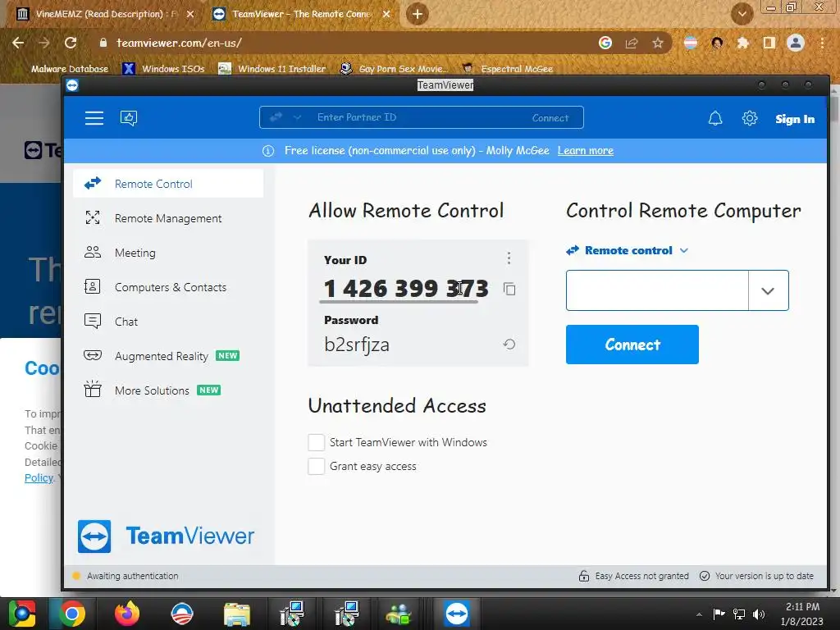Open the Chrome tab search dropdown
Image resolution: width=840 pixels, height=630 pixels.
click(x=742, y=14)
